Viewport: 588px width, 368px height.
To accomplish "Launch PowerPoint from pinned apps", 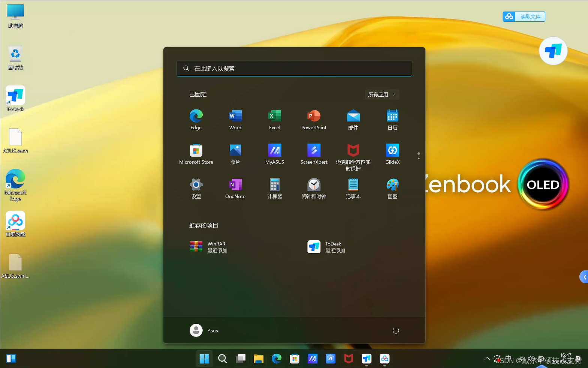I will click(314, 120).
